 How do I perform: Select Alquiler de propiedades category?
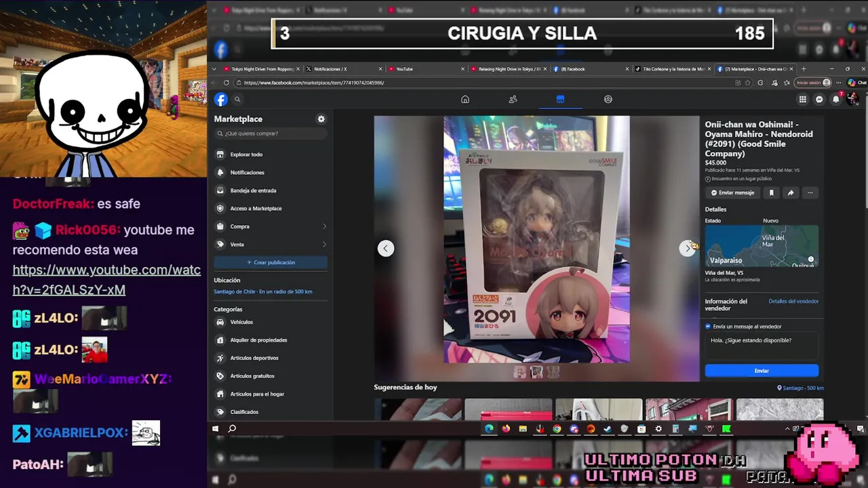click(271, 340)
